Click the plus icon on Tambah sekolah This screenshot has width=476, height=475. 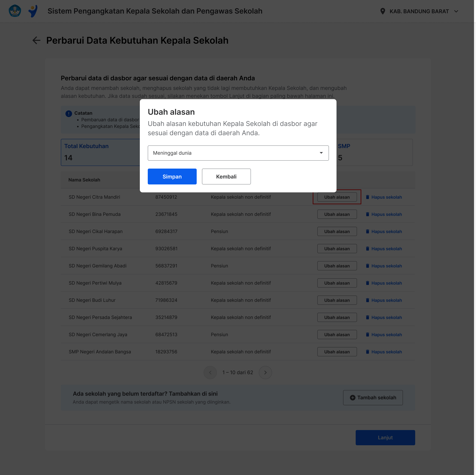click(x=353, y=398)
